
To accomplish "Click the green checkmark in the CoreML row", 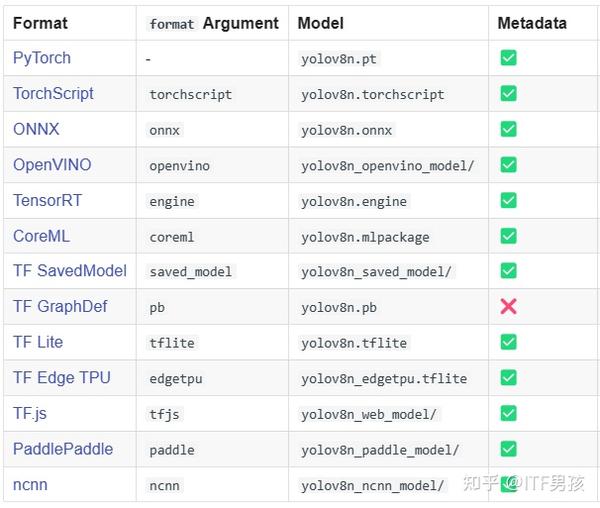I will coord(508,236).
